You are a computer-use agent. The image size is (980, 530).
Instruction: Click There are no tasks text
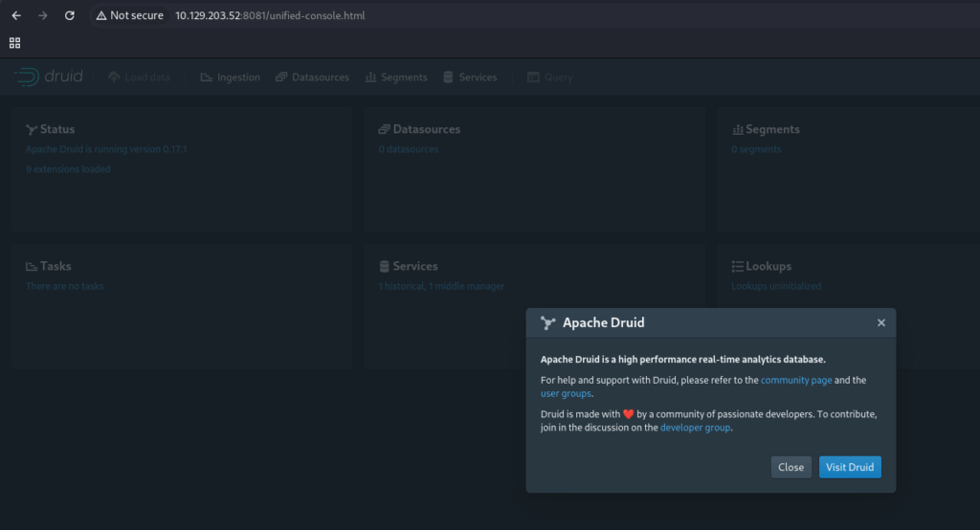pyautogui.click(x=64, y=286)
